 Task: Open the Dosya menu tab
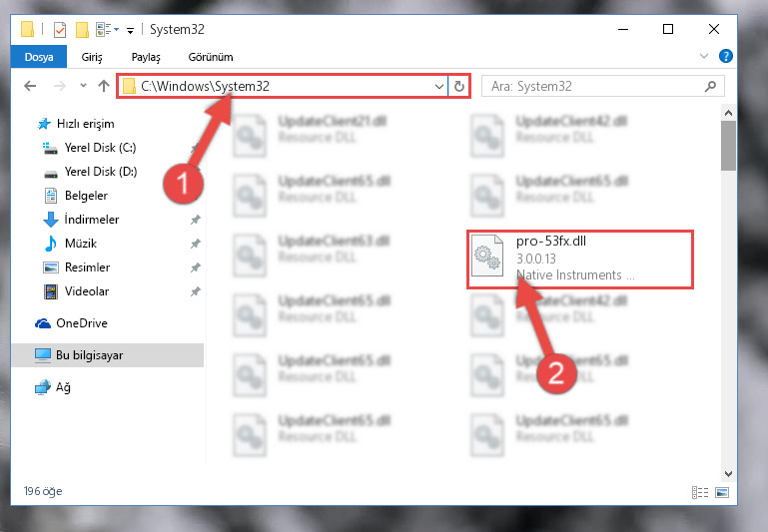tap(39, 57)
